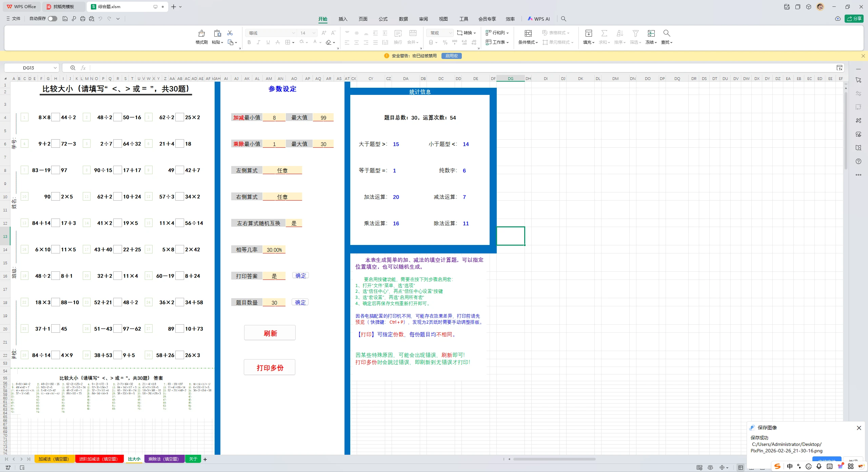Toggle the 自动保存 switch off

52,19
